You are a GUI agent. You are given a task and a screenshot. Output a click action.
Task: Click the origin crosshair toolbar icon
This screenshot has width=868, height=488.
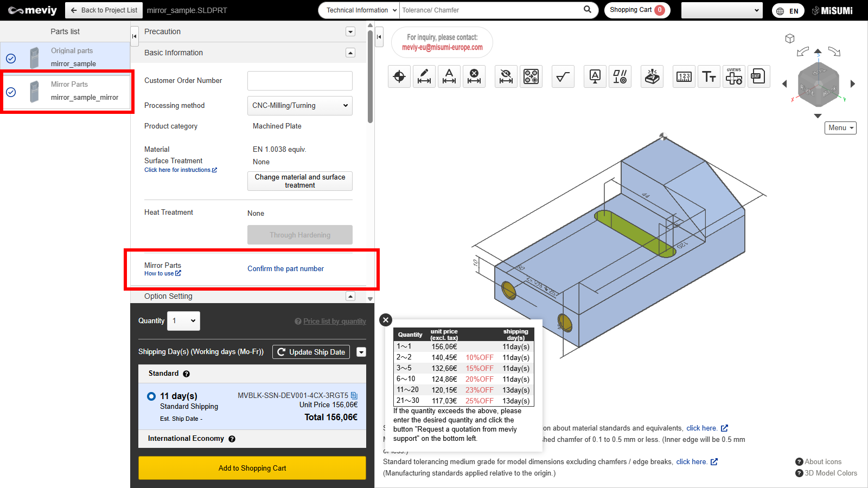point(399,77)
